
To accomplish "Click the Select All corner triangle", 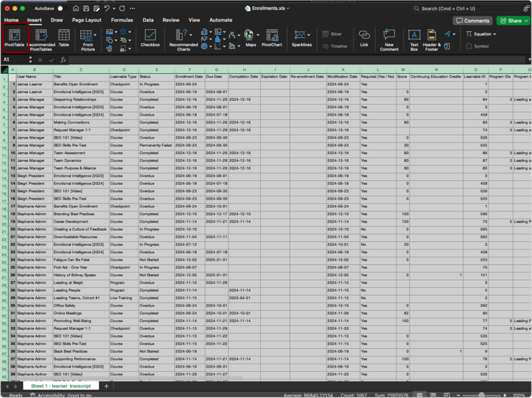I will (x=4, y=70).
